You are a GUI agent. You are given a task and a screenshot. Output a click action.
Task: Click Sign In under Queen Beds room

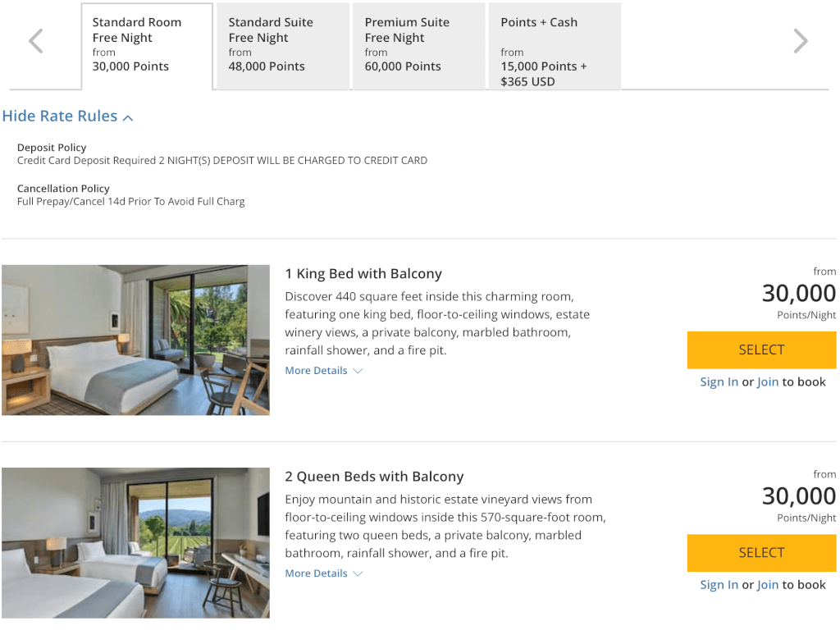coord(719,585)
